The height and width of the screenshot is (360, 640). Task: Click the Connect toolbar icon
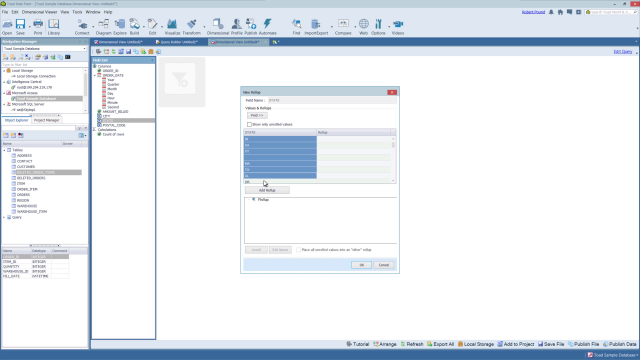82,27
